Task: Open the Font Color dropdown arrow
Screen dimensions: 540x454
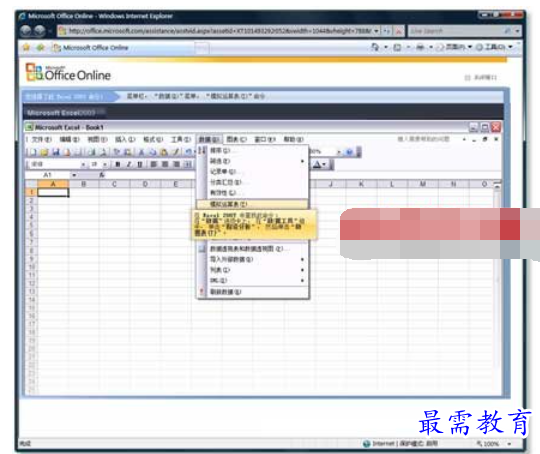Action: (324, 165)
